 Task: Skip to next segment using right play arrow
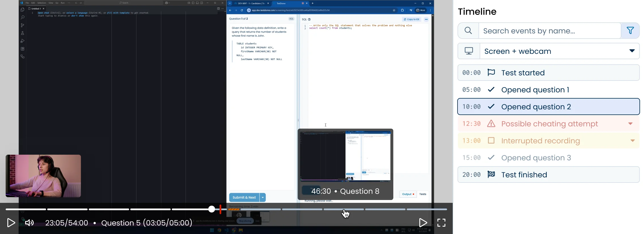[423, 223]
